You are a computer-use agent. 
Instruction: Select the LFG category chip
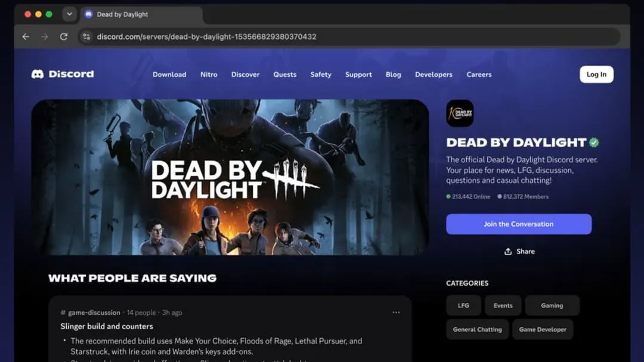click(x=463, y=305)
